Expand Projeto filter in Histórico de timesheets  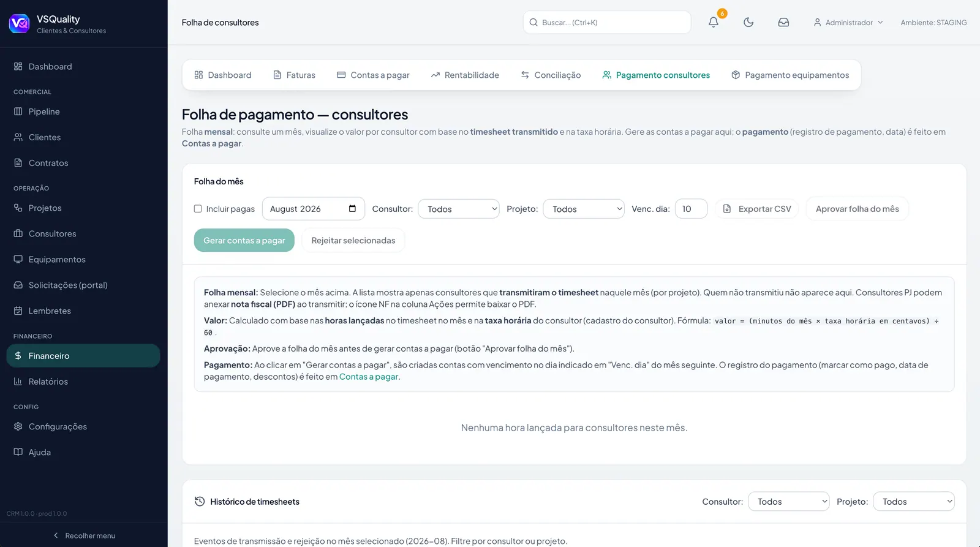pos(914,502)
